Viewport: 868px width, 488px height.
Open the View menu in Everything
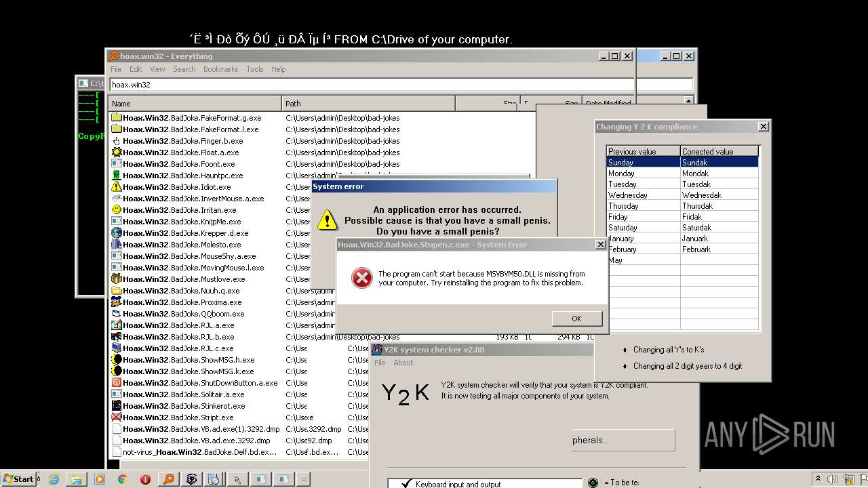click(157, 69)
